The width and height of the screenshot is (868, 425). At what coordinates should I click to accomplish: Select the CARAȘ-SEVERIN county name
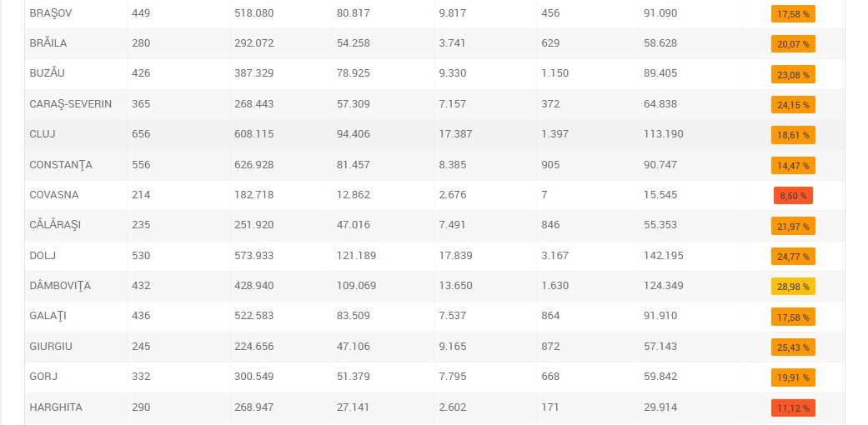pos(70,104)
